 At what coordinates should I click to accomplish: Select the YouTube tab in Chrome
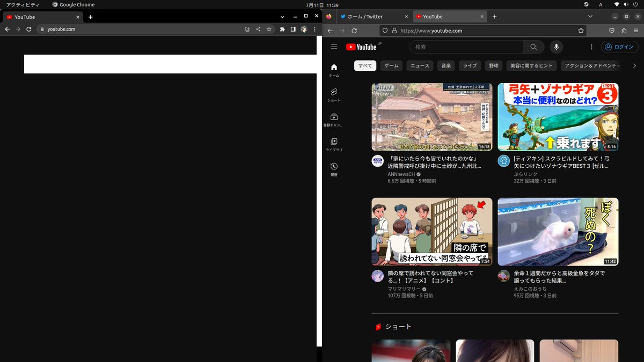42,17
